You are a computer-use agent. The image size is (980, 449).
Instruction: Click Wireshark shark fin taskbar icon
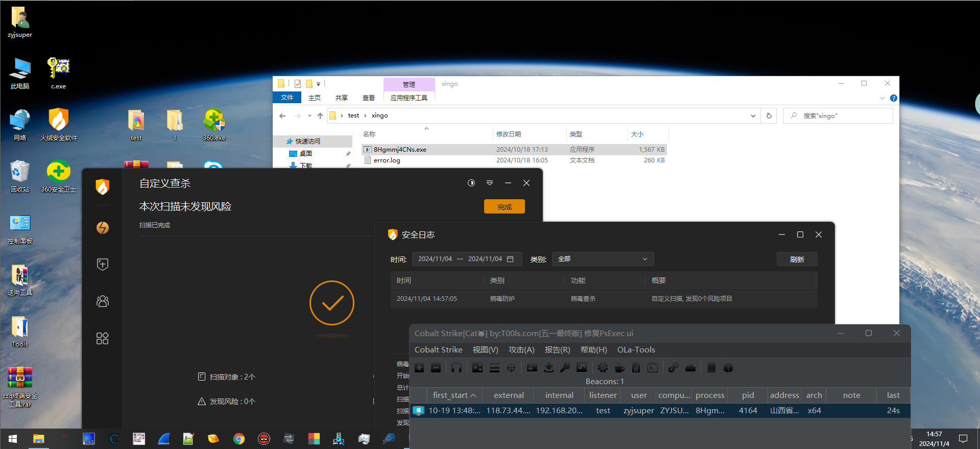pos(163,439)
